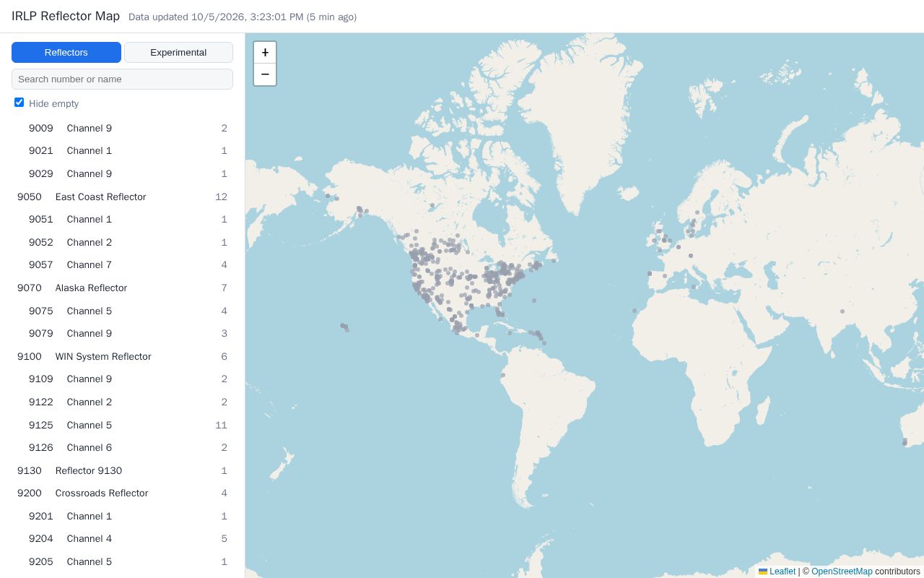
Task: Focus the Search number or name field
Action: click(x=122, y=79)
